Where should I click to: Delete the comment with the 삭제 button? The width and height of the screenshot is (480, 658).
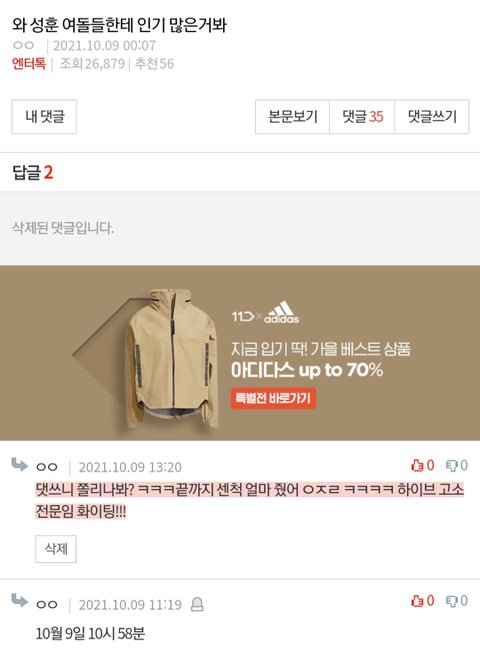click(x=56, y=548)
